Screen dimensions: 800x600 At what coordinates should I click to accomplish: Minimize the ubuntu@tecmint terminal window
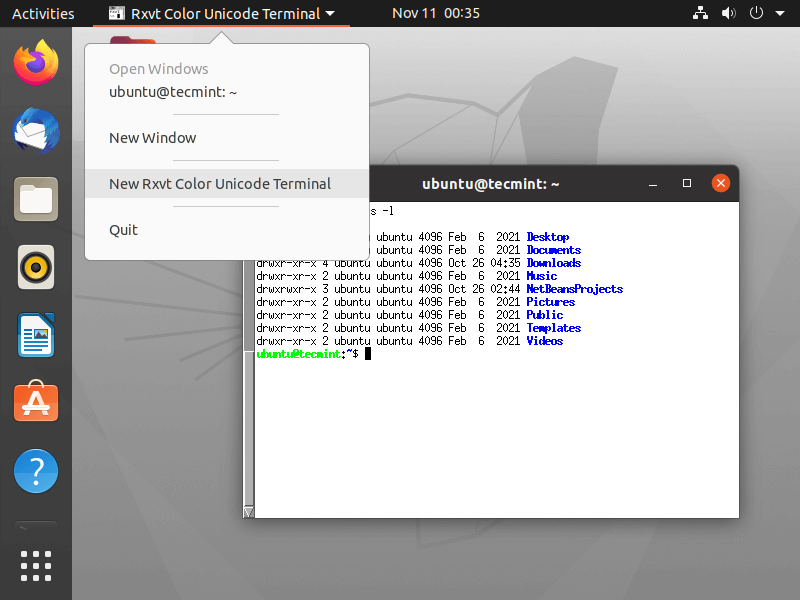(653, 184)
